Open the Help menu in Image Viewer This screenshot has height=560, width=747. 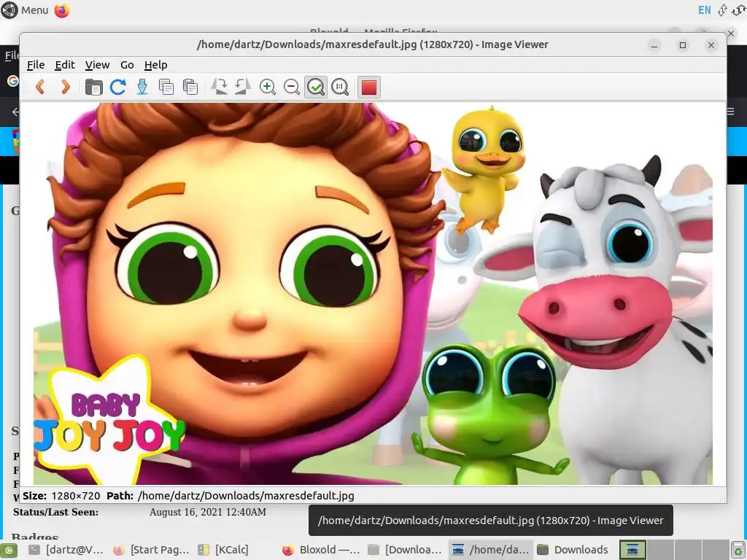(x=156, y=65)
